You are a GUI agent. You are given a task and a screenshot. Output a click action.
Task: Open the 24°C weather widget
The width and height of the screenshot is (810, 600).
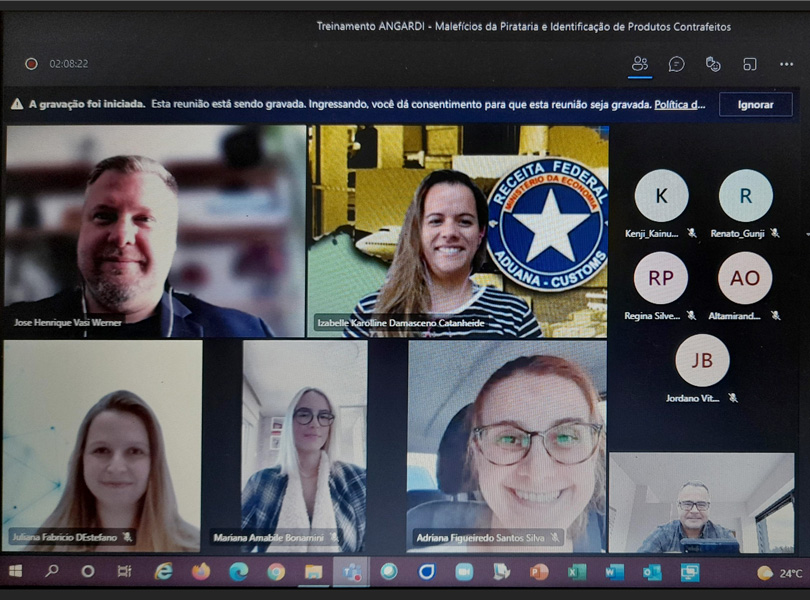pos(780,573)
